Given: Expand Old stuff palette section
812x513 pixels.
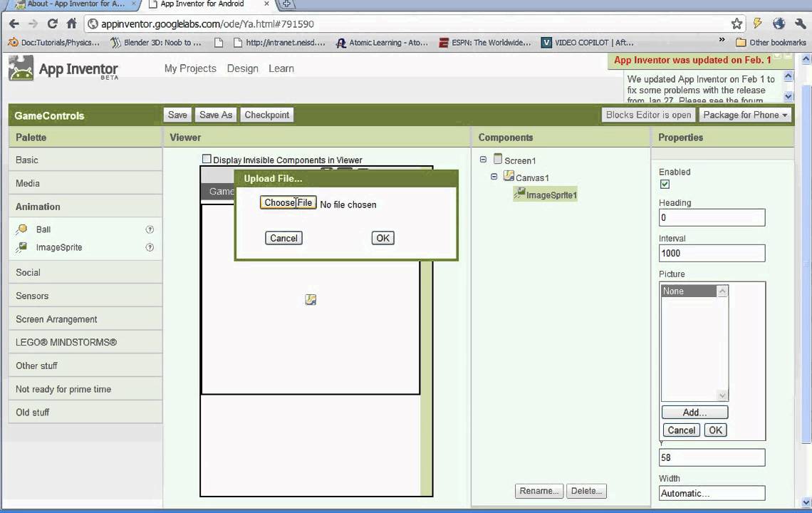Looking at the screenshot, I should [85, 413].
